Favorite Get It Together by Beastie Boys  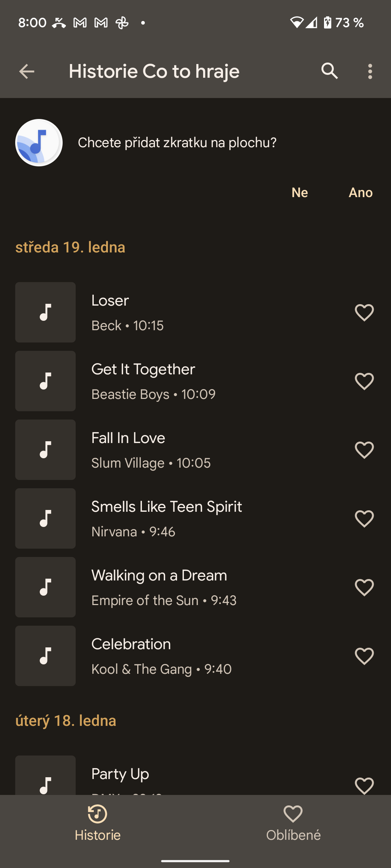pyautogui.click(x=364, y=381)
